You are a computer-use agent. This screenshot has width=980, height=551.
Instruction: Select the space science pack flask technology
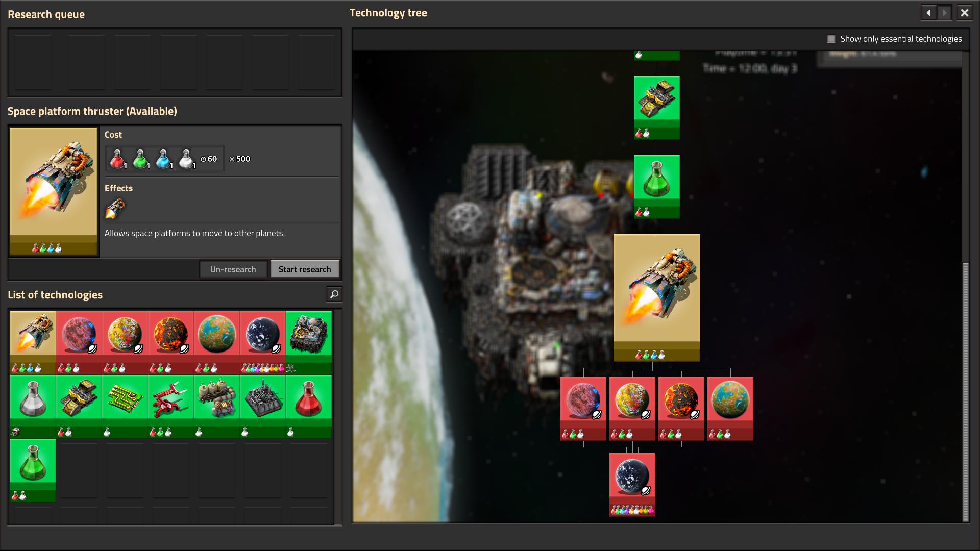33,399
